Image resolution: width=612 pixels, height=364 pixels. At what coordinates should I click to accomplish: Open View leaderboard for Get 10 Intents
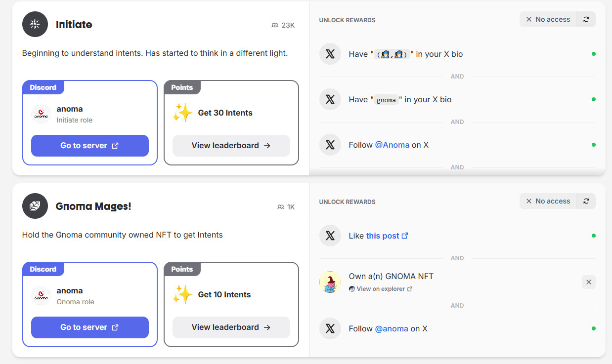point(231,327)
